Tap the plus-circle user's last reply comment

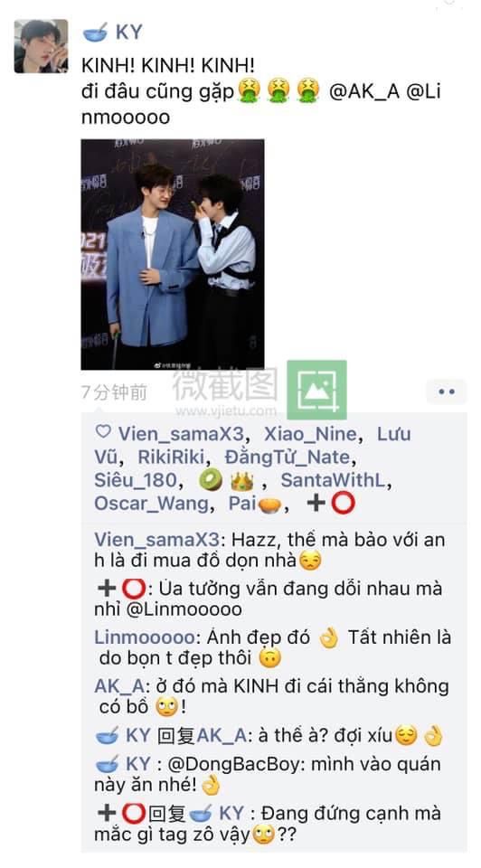tap(269, 824)
